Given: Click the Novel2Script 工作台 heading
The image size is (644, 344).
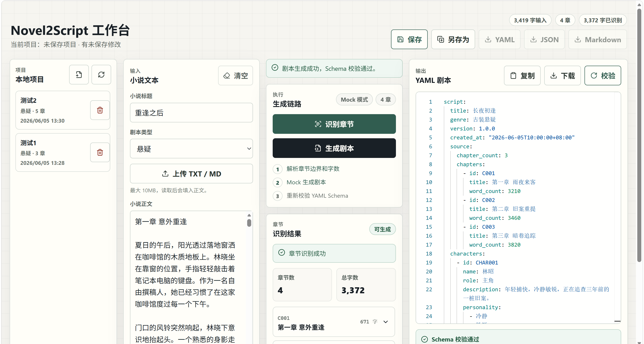Looking at the screenshot, I should 70,30.
